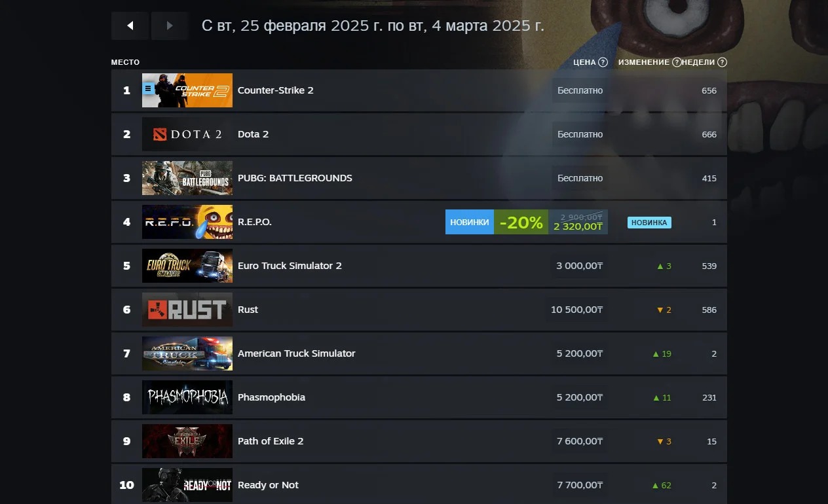Click the Новинки blue tag on R.E.P.O.
Screen dimensions: 828x504
point(470,222)
